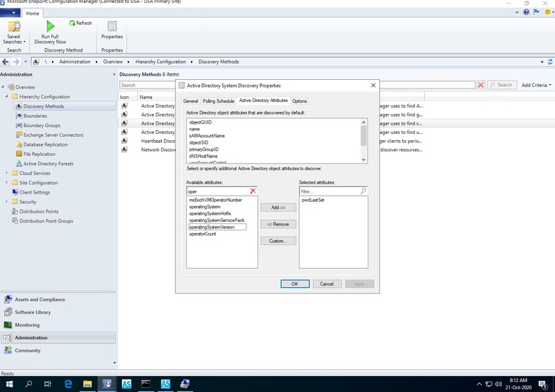Switch to the Options tab

(x=300, y=101)
